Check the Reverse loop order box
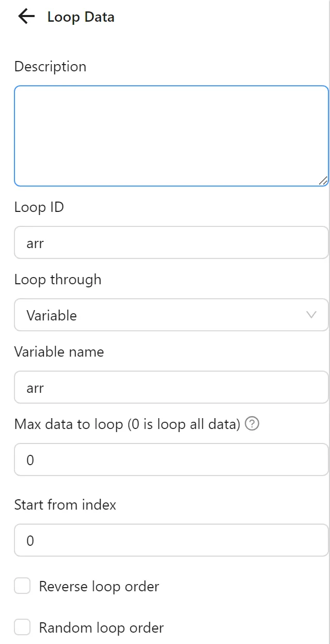 [x=22, y=586]
